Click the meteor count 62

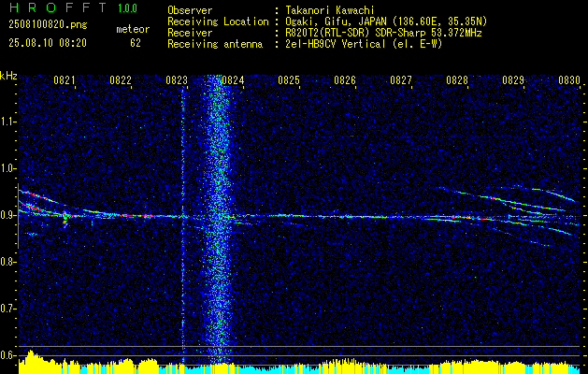click(136, 43)
